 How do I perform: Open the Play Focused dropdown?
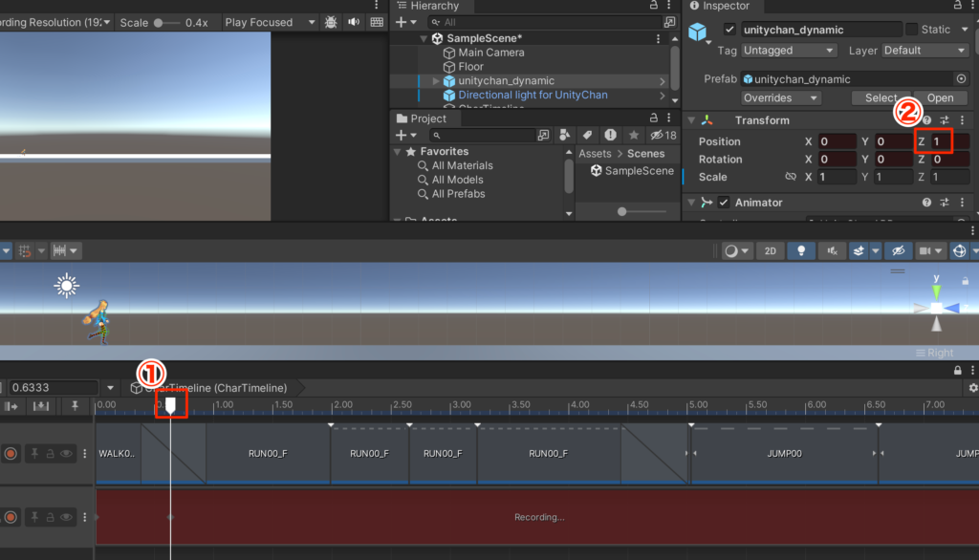point(269,23)
